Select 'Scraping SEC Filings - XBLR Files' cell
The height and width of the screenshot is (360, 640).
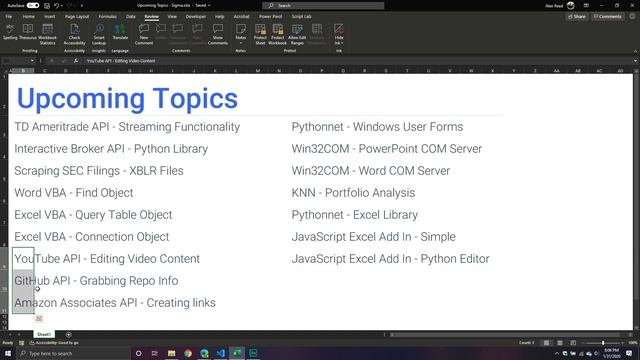point(99,171)
